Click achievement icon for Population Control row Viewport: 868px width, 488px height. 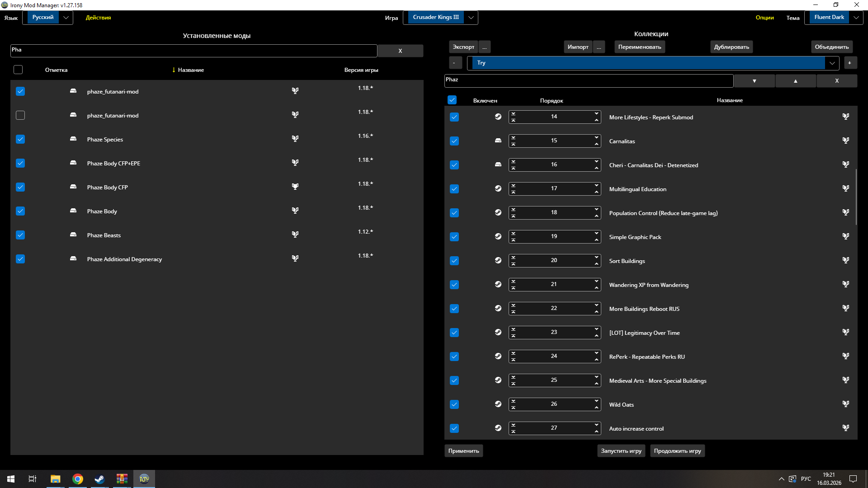[x=846, y=212]
